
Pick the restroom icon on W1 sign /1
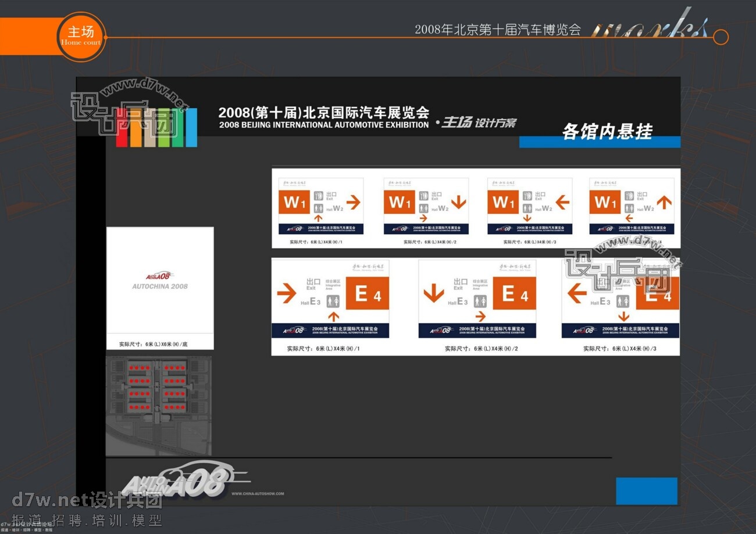tap(318, 208)
